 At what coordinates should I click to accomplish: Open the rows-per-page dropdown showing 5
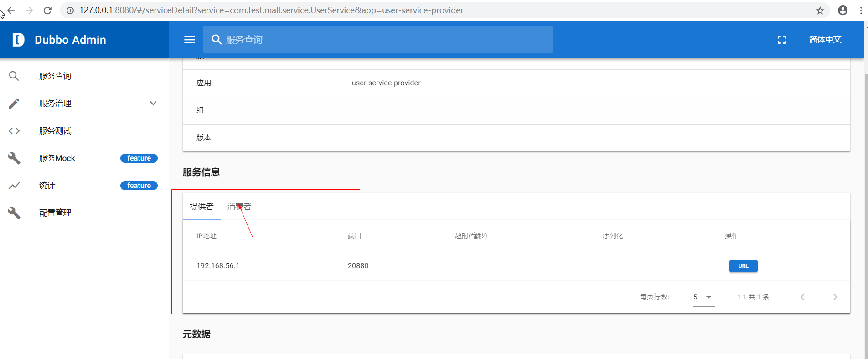pyautogui.click(x=704, y=297)
